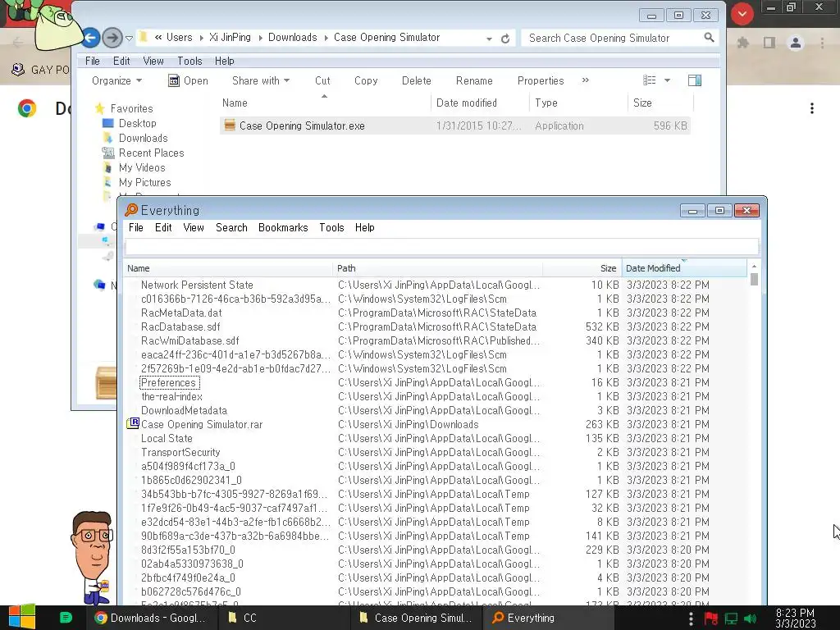Click the Explorer Forward arrow button
This screenshot has height=630, width=840.
coord(112,38)
